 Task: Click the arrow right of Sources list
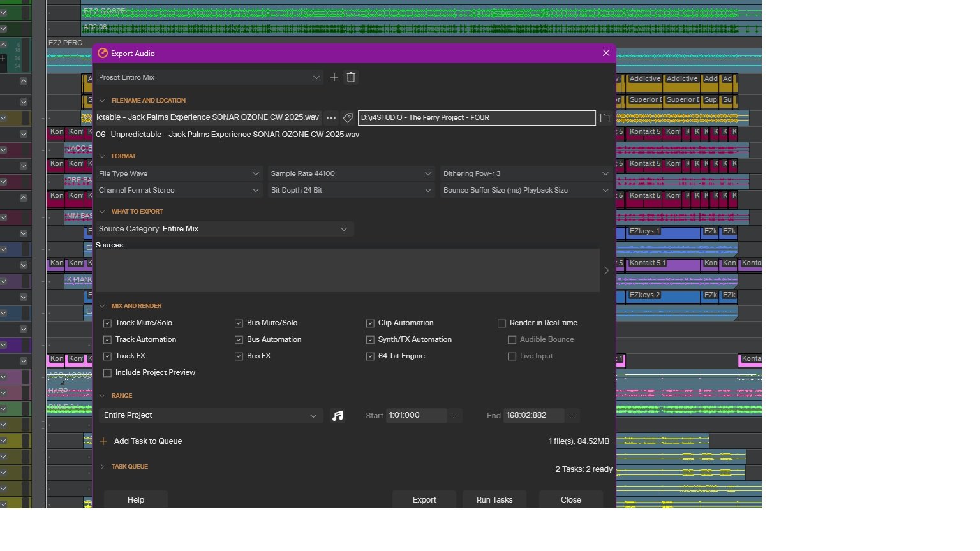click(x=606, y=270)
